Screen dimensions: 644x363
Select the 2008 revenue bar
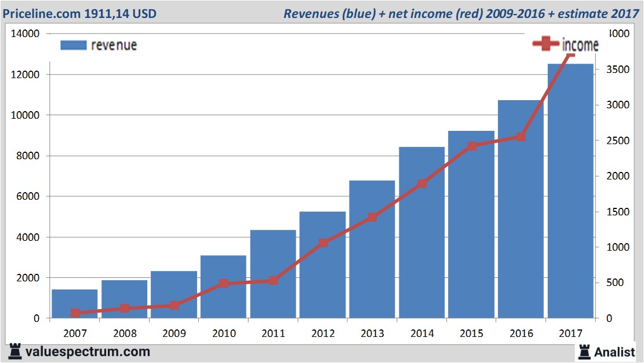tap(125, 299)
